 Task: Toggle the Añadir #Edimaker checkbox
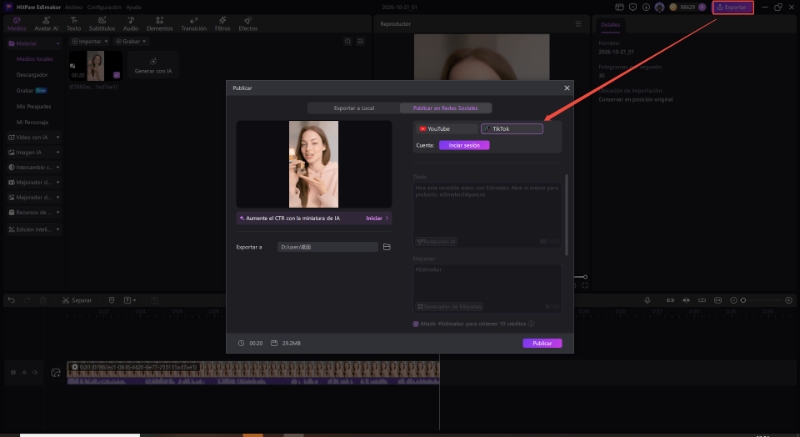416,324
